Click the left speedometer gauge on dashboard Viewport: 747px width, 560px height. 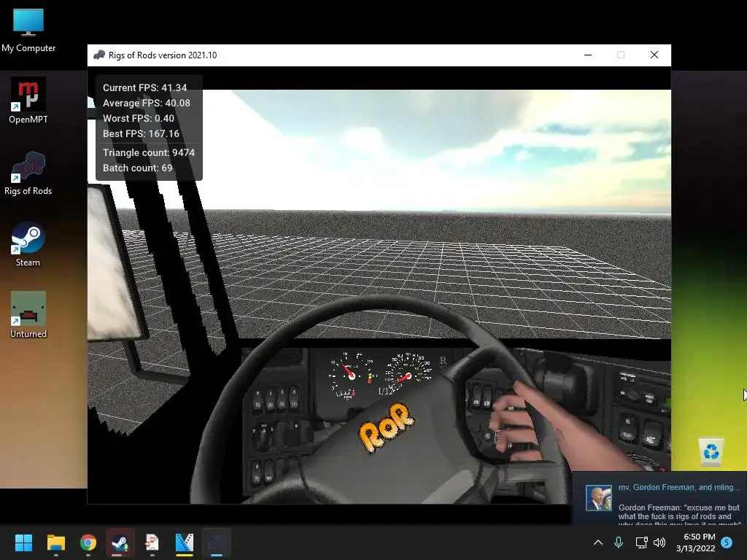click(351, 376)
